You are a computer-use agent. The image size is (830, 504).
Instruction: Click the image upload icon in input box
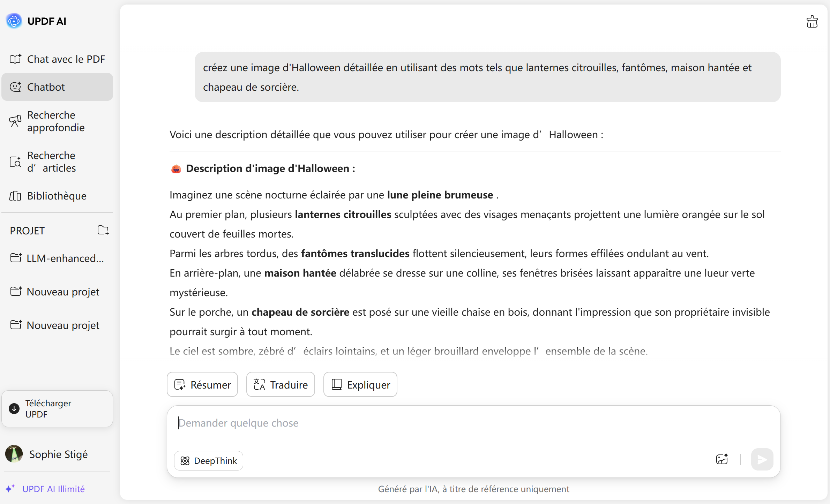pos(722,459)
